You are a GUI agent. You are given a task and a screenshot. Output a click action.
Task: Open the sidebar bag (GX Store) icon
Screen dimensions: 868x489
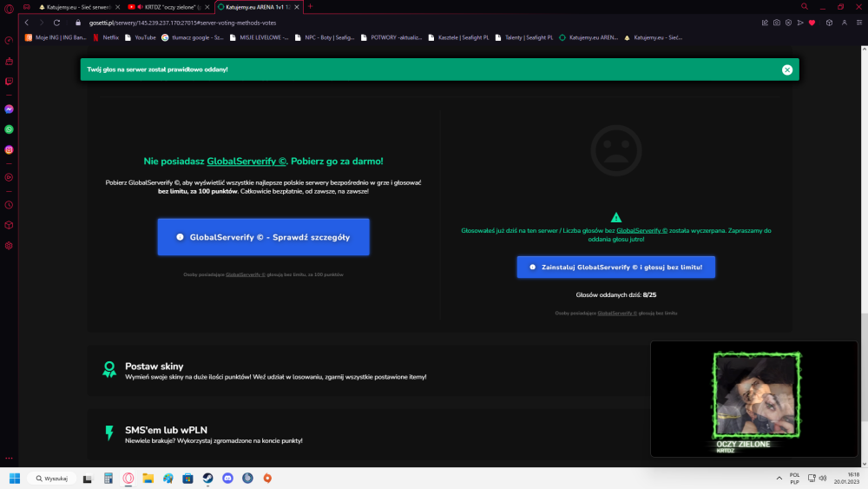coord(9,62)
